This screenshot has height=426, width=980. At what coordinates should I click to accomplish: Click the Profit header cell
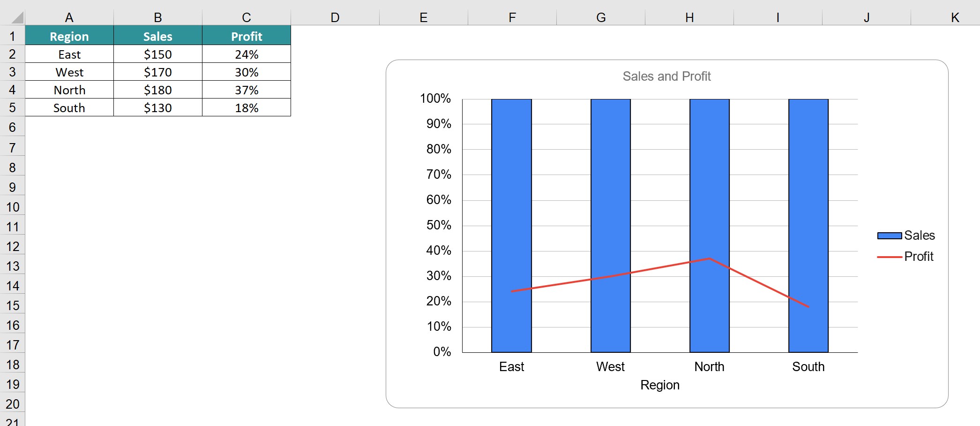[247, 36]
